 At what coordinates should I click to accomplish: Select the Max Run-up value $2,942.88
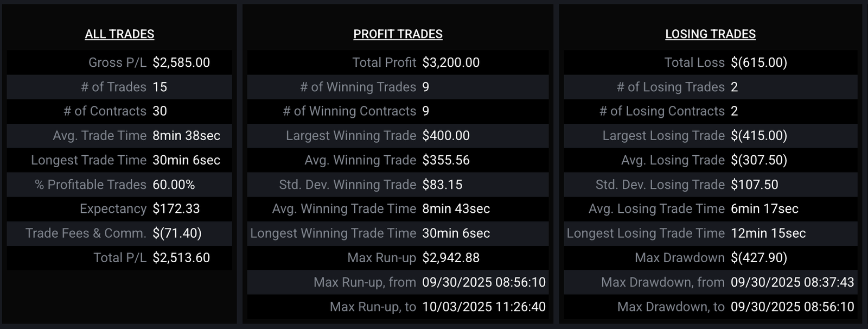click(x=451, y=258)
